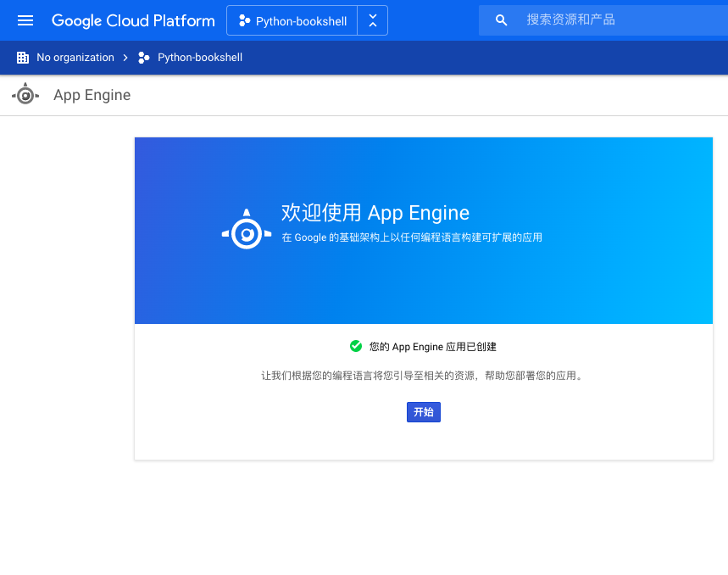This screenshot has height=575, width=728.
Task: Click the white App Engine banner logo
Action: 247,229
